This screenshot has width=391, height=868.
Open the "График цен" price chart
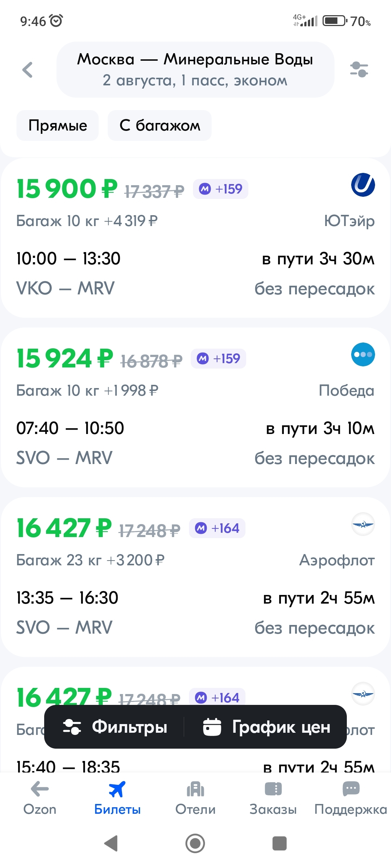[266, 727]
